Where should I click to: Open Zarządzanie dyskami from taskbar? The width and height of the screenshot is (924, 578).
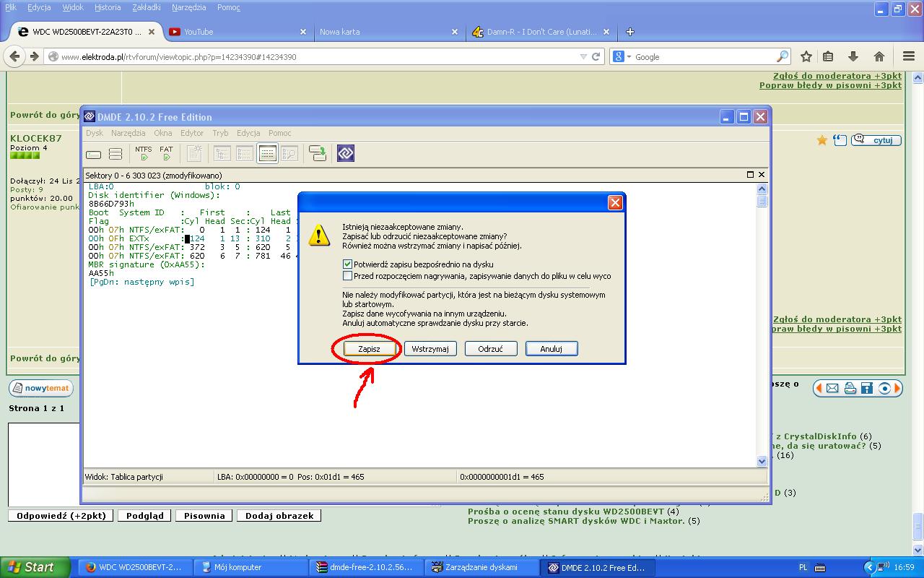pos(481,567)
